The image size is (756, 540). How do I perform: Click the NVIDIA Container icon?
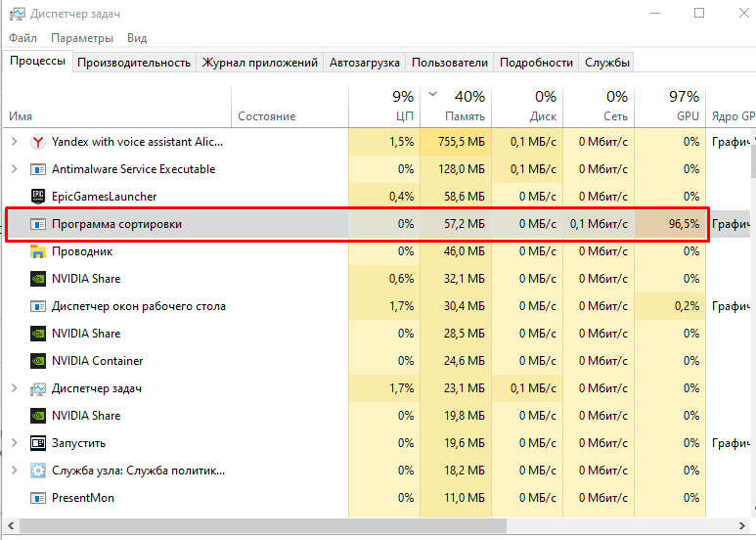click(37, 361)
